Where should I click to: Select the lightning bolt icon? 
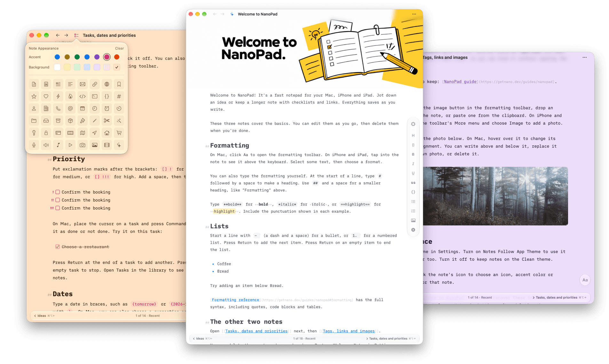pos(58,96)
